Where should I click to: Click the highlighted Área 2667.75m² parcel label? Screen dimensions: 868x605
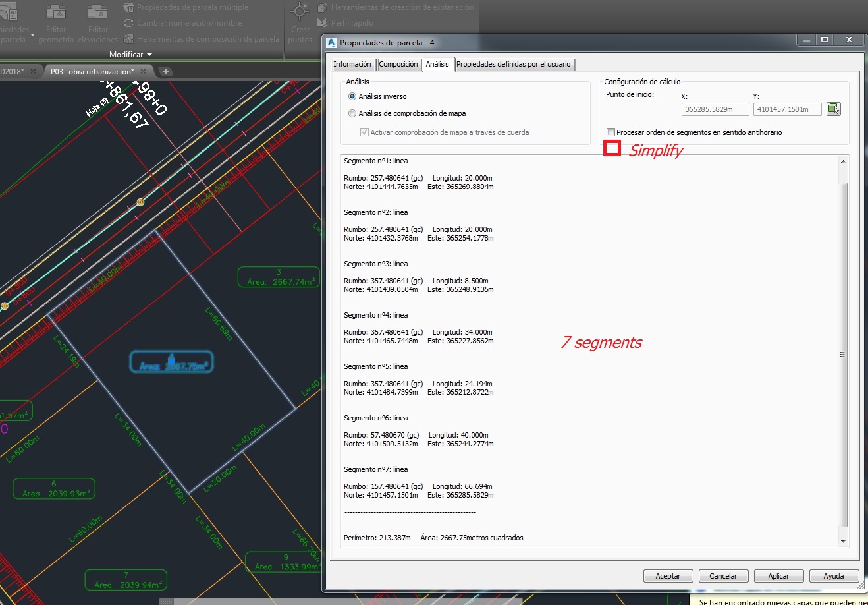(x=171, y=362)
